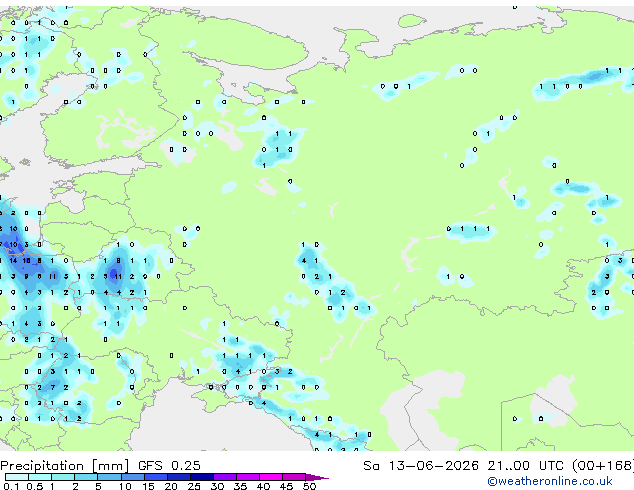Click the '35' legend scale label

(240, 486)
